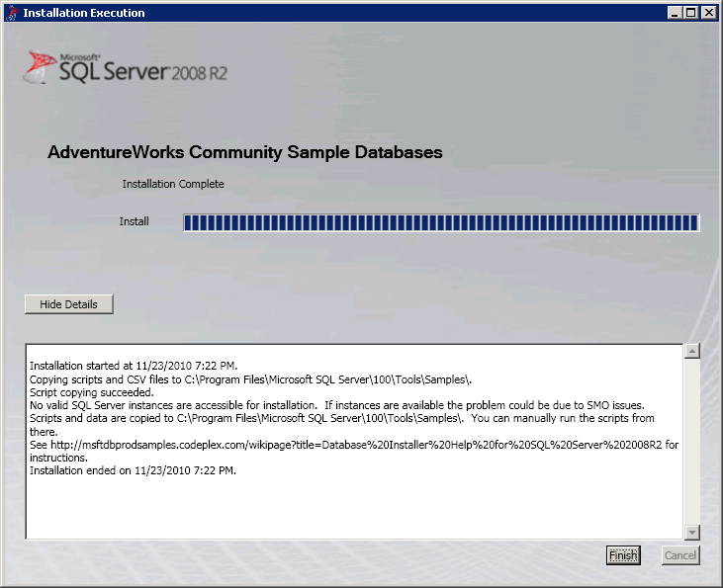
Task: Collapse log with Hide Details button
Action: click(x=68, y=304)
